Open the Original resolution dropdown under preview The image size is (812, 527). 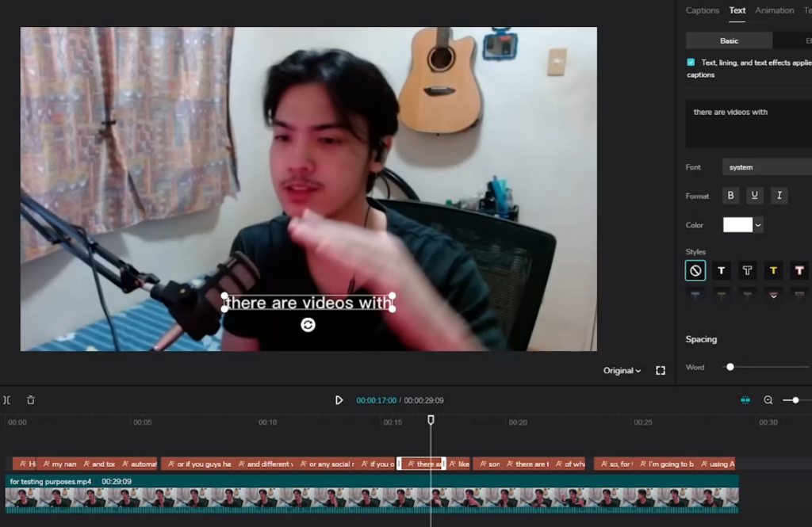621,370
